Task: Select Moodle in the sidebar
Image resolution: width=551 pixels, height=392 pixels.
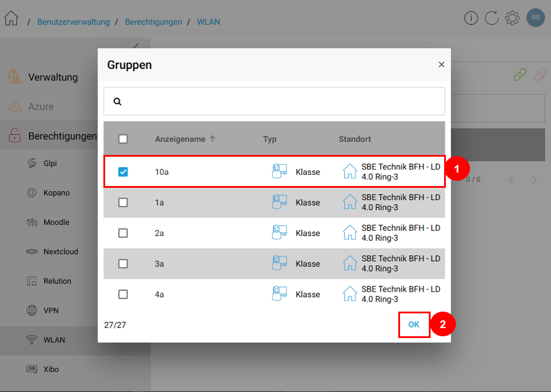Action: coord(56,222)
